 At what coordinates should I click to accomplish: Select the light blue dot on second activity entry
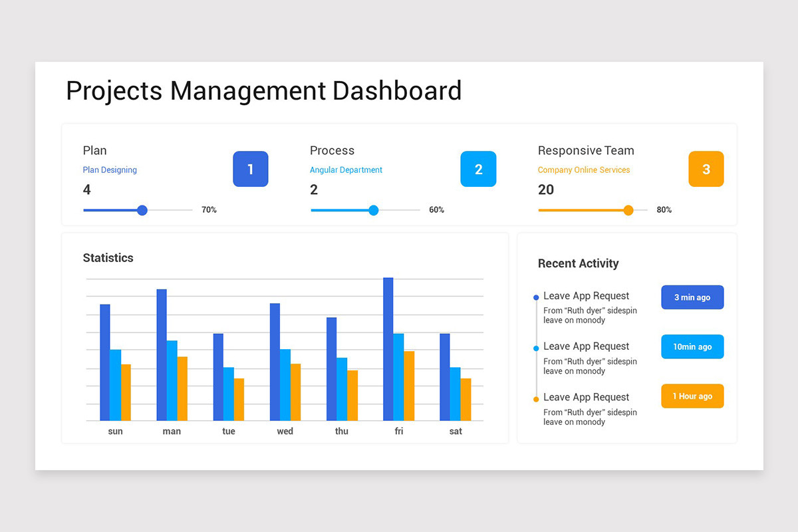tap(536, 347)
